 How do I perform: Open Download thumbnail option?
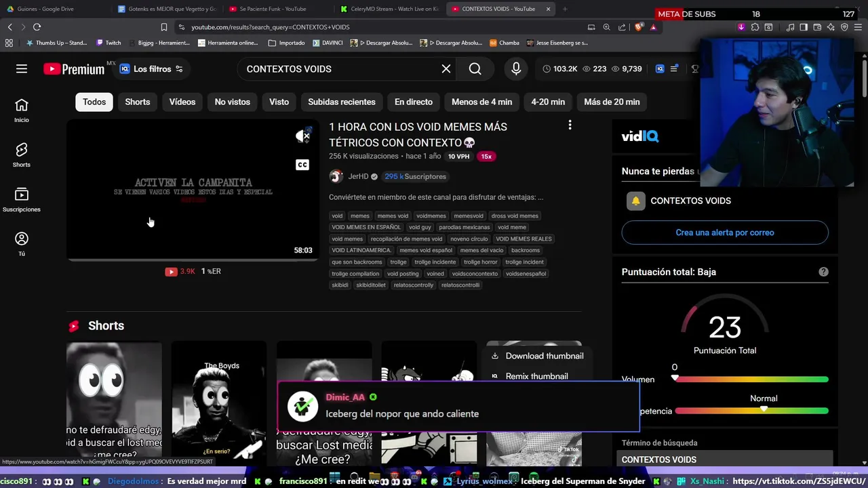coord(536,356)
